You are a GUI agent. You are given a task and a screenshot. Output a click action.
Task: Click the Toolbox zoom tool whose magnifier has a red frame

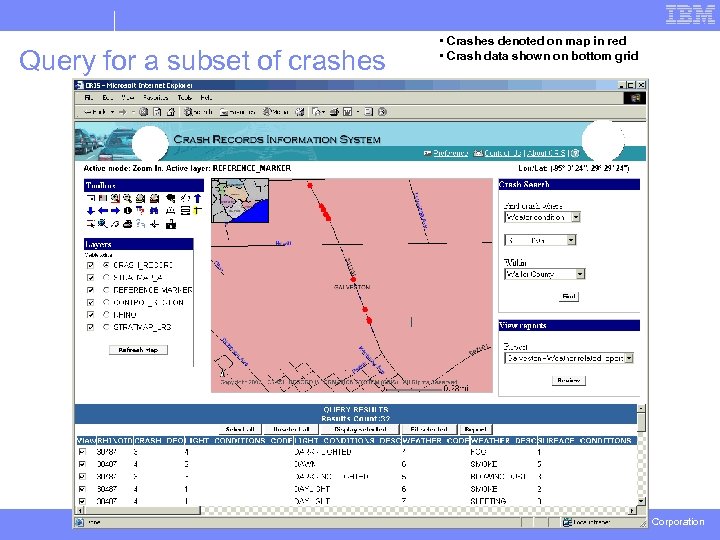click(x=115, y=198)
